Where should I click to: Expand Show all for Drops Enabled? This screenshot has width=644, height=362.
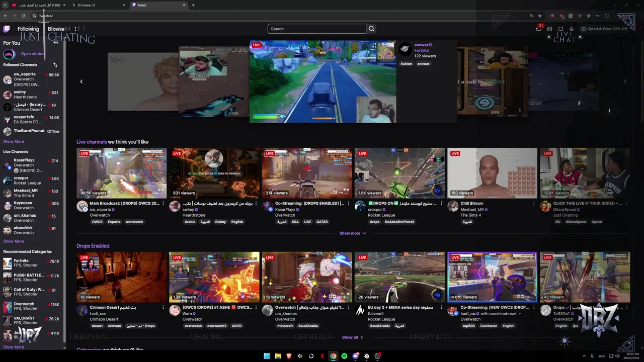353,337
